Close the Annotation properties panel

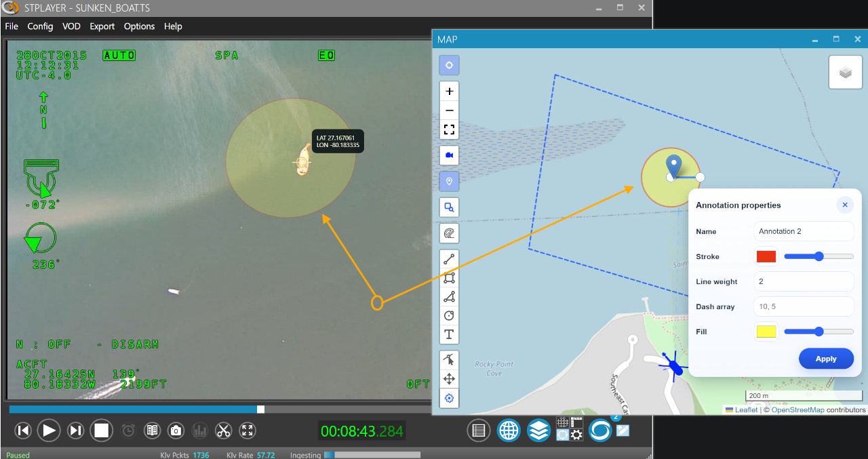[845, 205]
